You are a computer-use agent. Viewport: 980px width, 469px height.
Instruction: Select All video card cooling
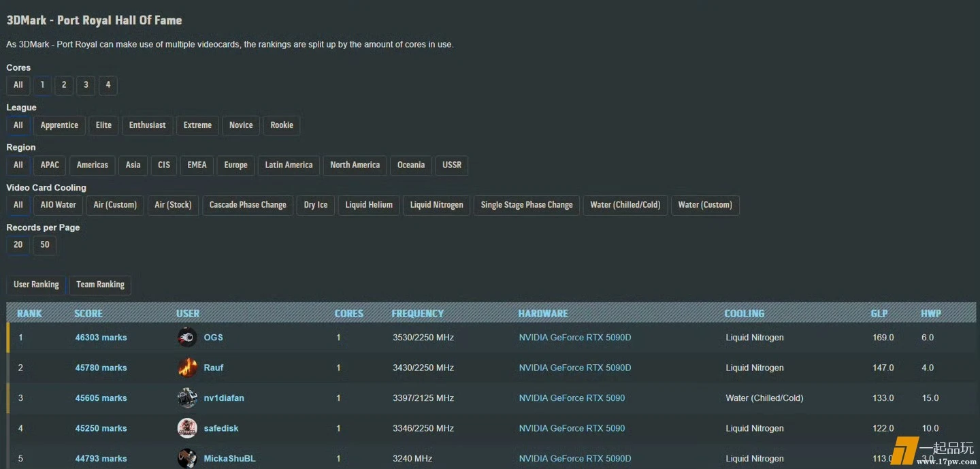(18, 205)
